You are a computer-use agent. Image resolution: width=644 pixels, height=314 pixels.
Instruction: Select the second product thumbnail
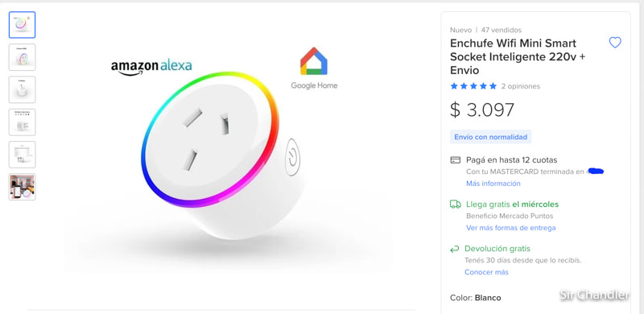[x=23, y=57]
